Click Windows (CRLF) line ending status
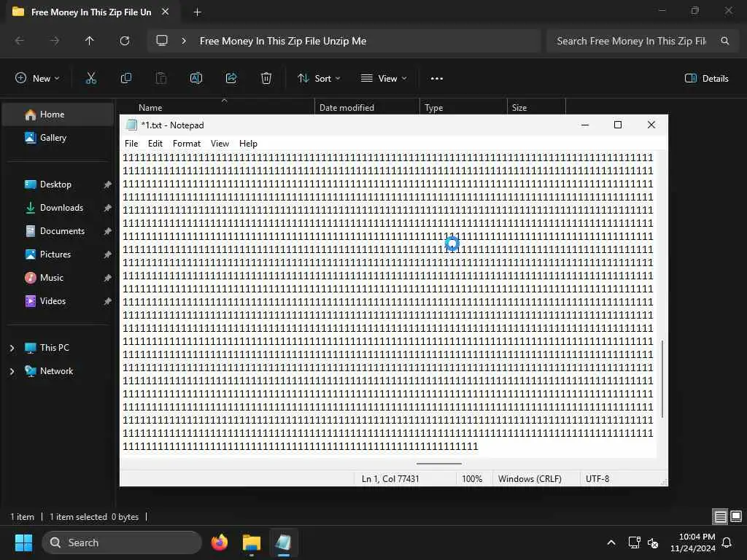The width and height of the screenshot is (747, 560). pyautogui.click(x=530, y=478)
